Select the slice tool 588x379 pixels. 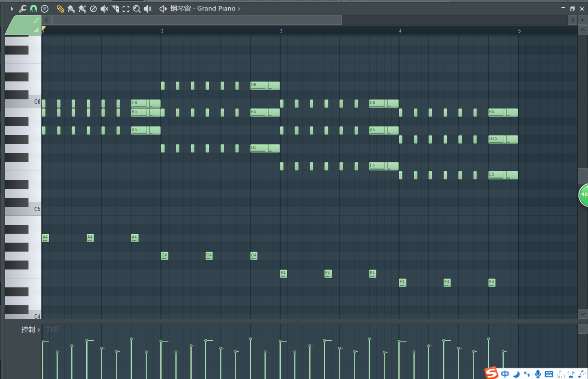(x=115, y=9)
